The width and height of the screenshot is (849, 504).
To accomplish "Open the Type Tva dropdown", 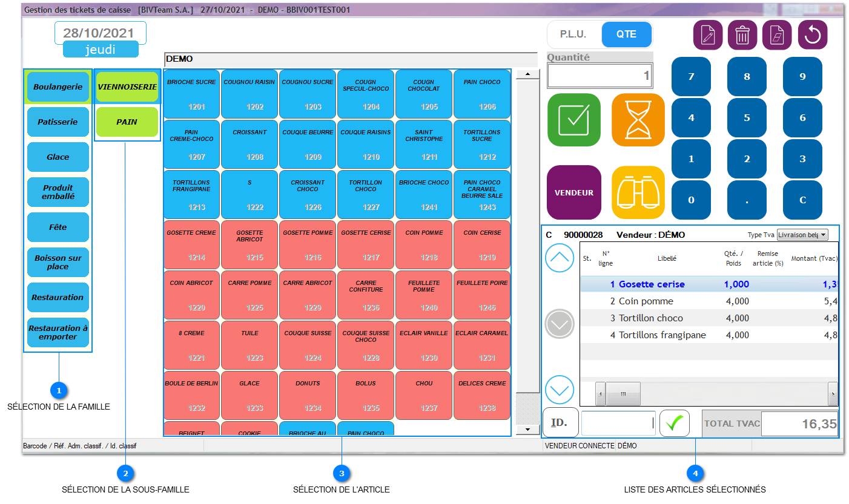I will tap(802, 235).
